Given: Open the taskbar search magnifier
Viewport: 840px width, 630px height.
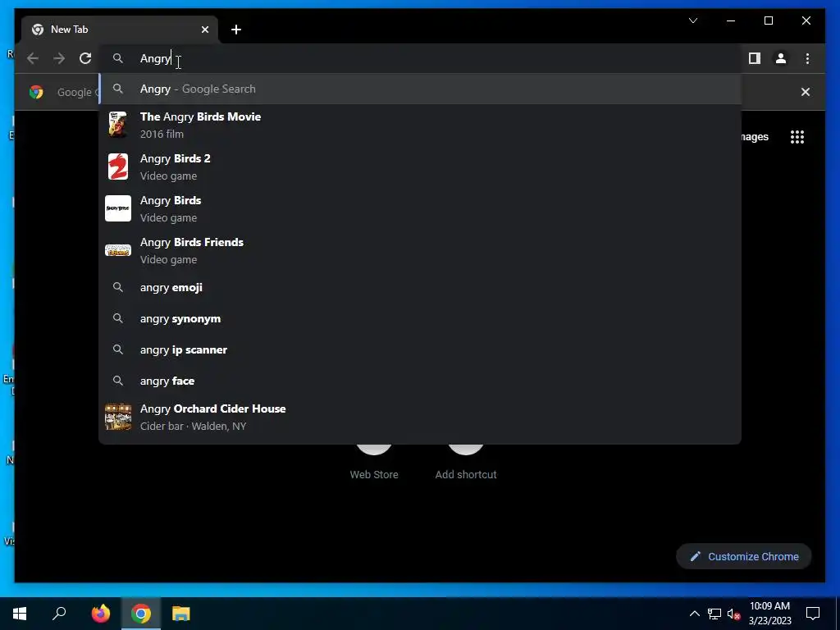Looking at the screenshot, I should point(59,614).
